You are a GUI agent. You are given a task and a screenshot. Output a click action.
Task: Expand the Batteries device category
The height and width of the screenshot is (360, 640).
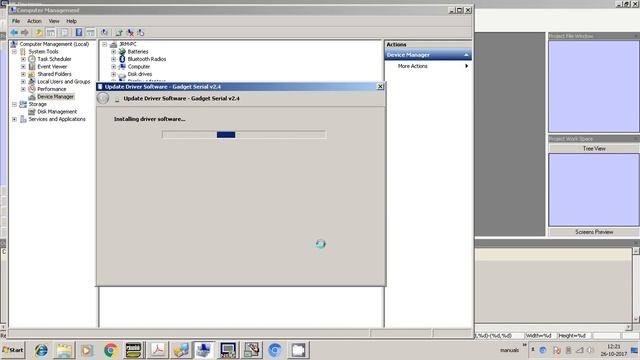pos(114,52)
